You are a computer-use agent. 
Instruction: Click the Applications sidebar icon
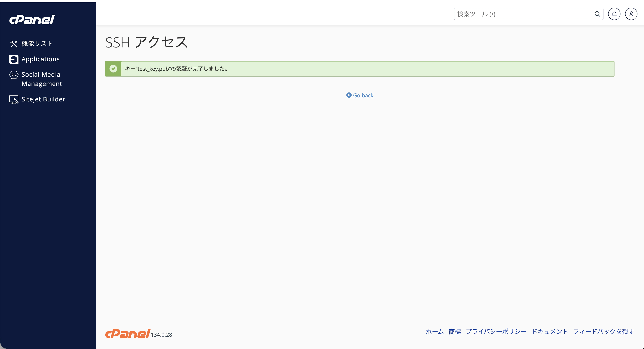pyautogui.click(x=14, y=59)
